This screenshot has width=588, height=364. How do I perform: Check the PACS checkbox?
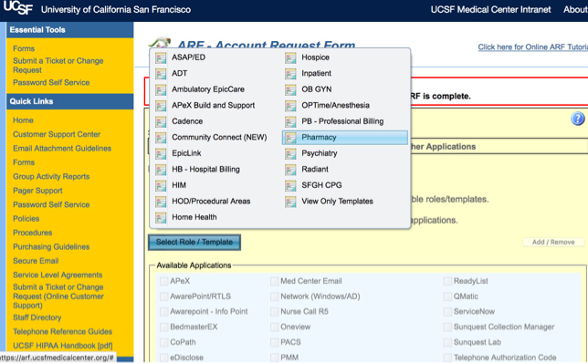click(275, 342)
